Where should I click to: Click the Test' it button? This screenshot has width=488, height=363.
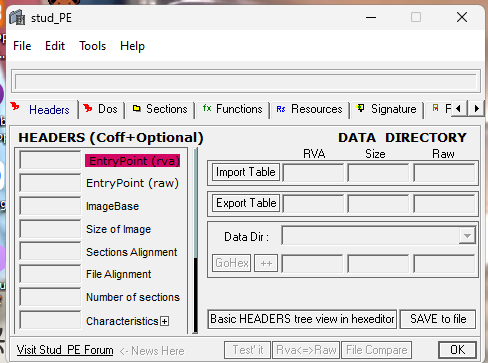click(248, 350)
